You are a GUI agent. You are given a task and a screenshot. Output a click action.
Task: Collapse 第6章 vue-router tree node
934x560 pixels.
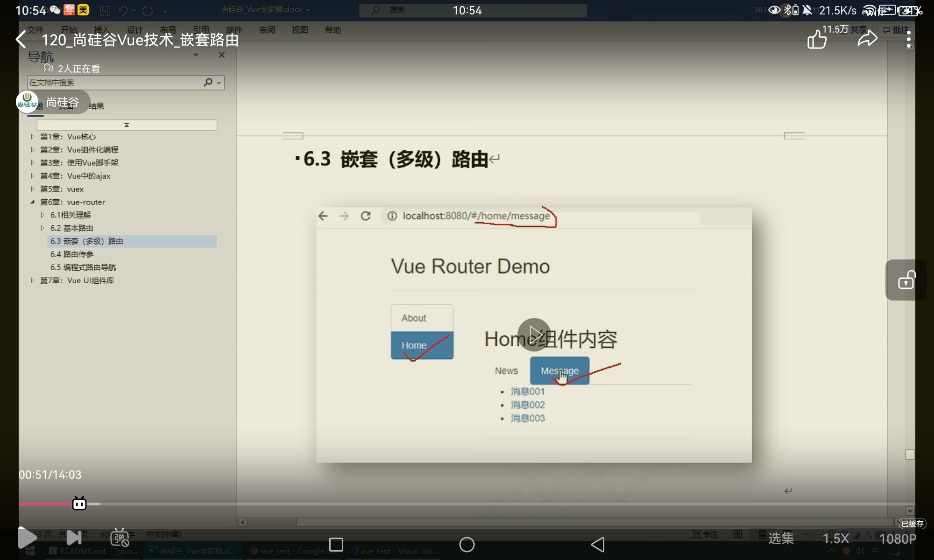pos(32,202)
